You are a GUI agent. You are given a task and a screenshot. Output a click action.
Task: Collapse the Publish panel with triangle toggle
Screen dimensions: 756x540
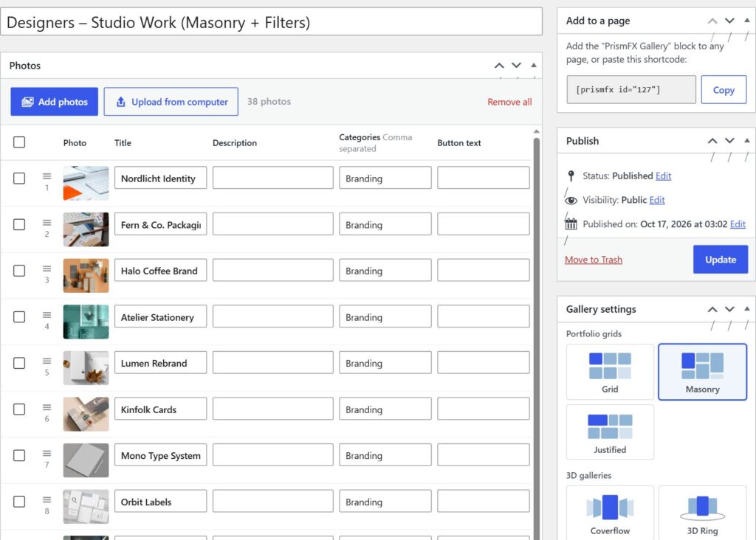tap(747, 141)
